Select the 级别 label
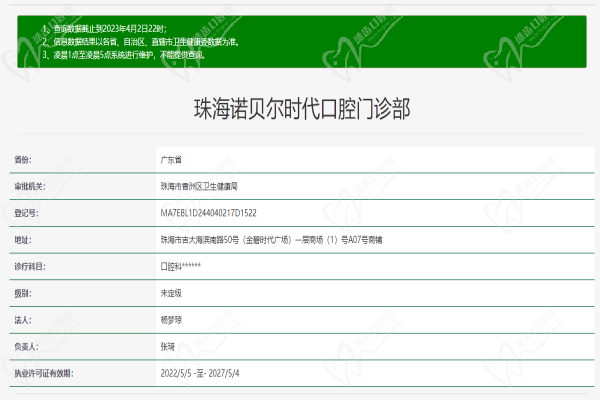600x400 pixels. tap(23, 293)
